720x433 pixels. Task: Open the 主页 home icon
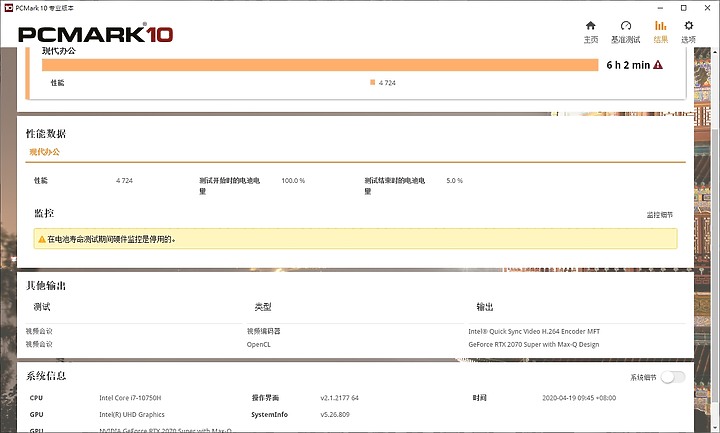[x=591, y=26]
